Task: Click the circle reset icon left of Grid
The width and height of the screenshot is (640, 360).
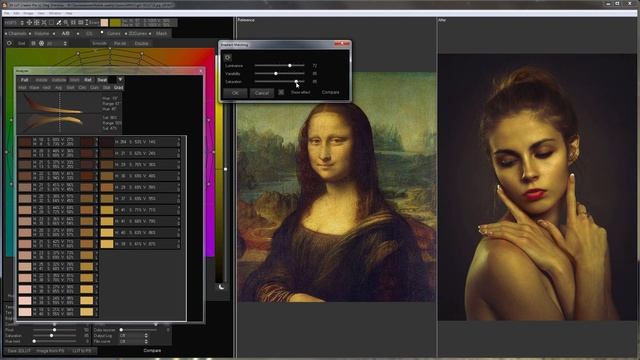Action: (9, 43)
